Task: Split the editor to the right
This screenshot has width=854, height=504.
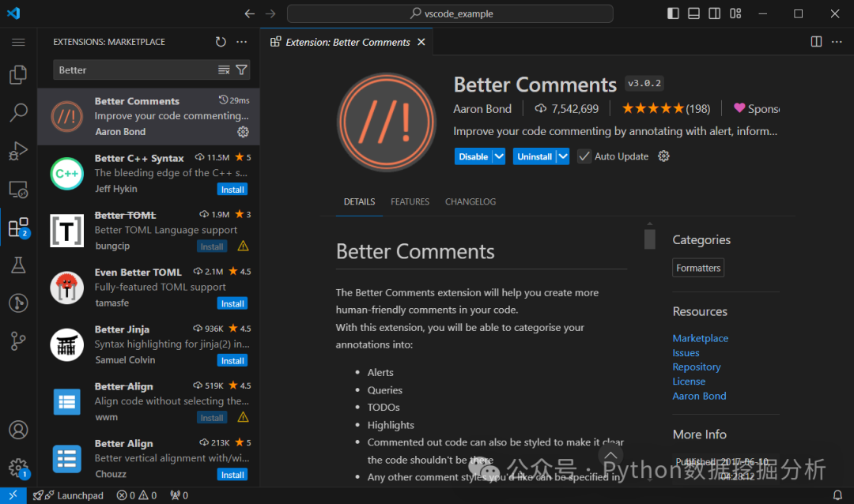Action: (x=816, y=42)
